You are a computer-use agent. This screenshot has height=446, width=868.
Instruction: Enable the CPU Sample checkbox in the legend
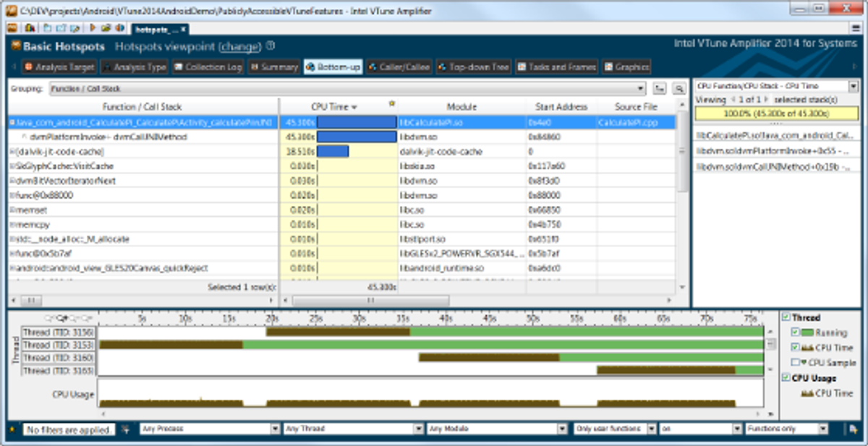(x=794, y=361)
